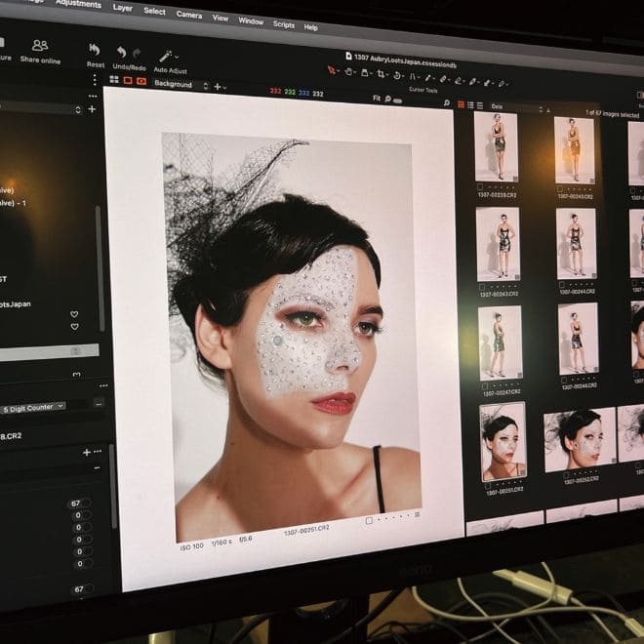Toggle color tag box below main viewer image
Image resolution: width=644 pixels, height=644 pixels.
[x=369, y=521]
